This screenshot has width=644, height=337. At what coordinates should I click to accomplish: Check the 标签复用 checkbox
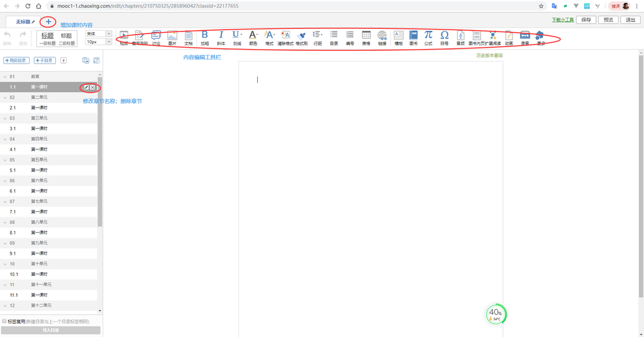4,321
